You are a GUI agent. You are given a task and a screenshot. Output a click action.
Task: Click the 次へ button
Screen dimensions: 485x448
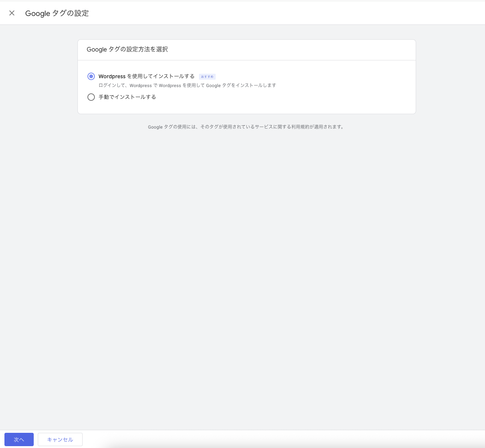click(x=19, y=439)
